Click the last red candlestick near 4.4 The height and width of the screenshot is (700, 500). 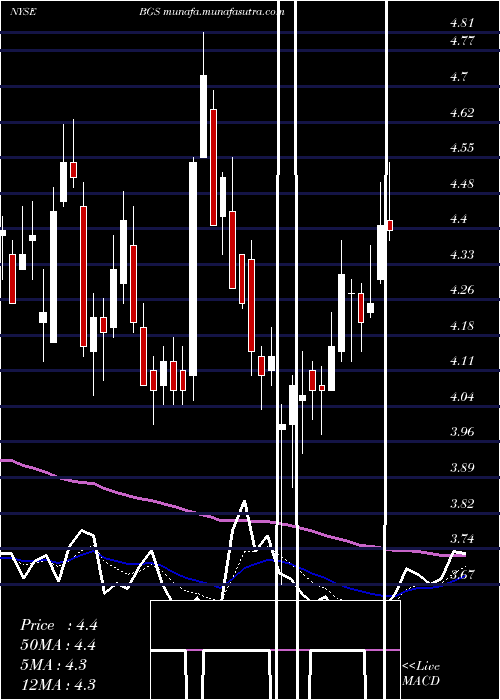tap(390, 225)
